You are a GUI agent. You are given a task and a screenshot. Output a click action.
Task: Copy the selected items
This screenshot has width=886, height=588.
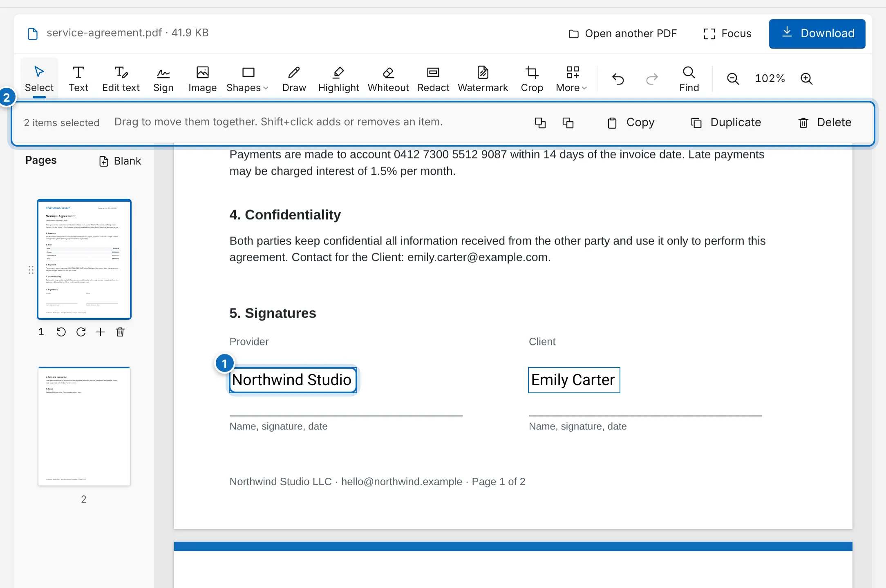(631, 122)
